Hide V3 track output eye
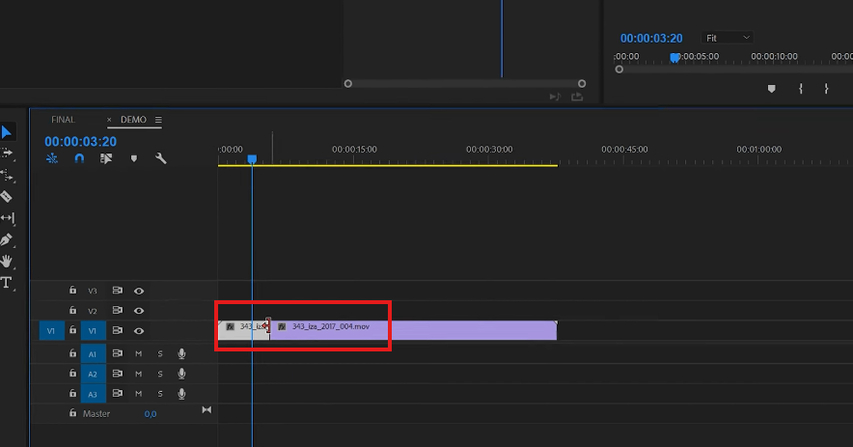The image size is (853, 447). [x=139, y=291]
